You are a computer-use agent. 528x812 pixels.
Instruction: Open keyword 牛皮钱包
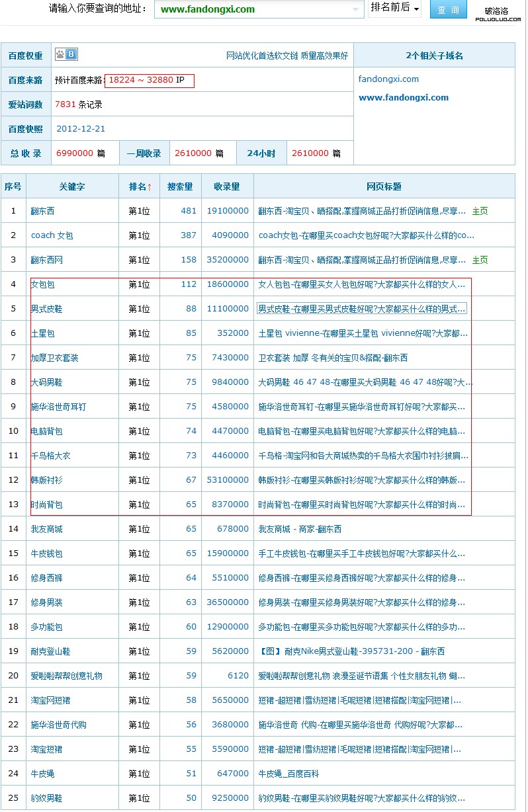coord(46,553)
